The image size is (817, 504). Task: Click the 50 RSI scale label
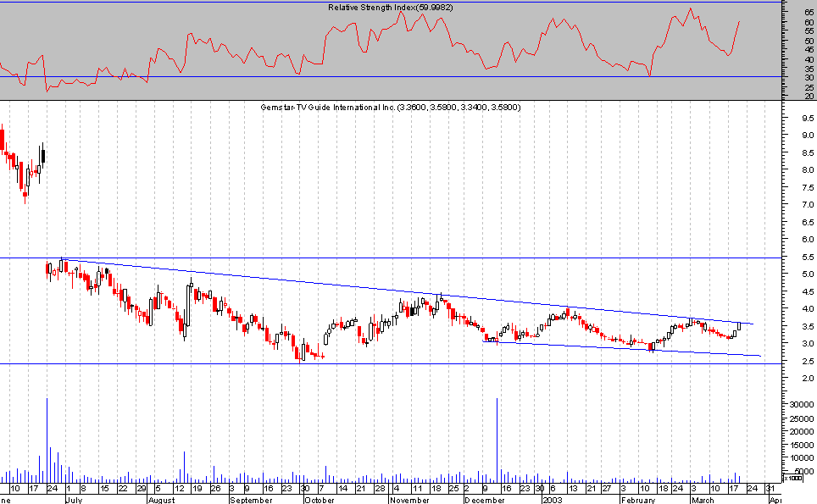809,41
